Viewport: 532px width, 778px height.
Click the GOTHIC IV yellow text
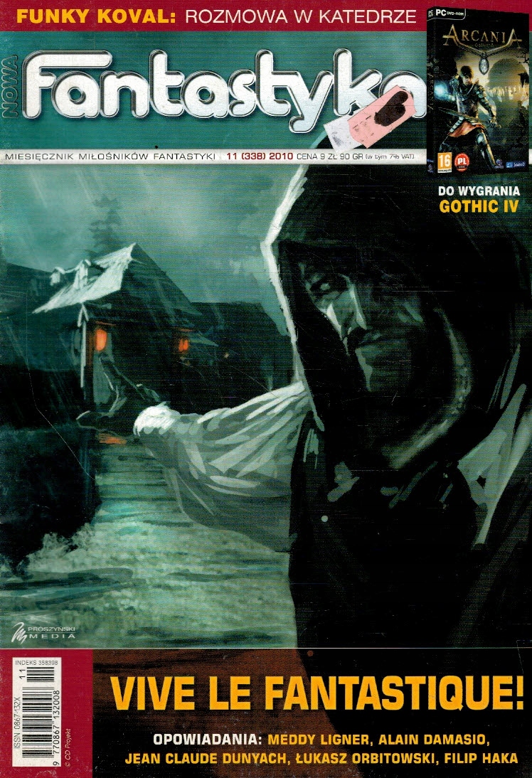(479, 206)
